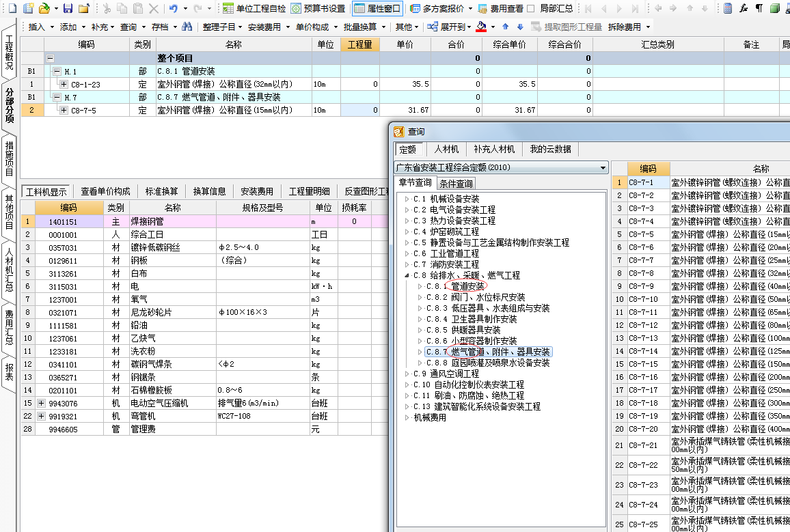Save using the floppy disk icon

[68, 8]
